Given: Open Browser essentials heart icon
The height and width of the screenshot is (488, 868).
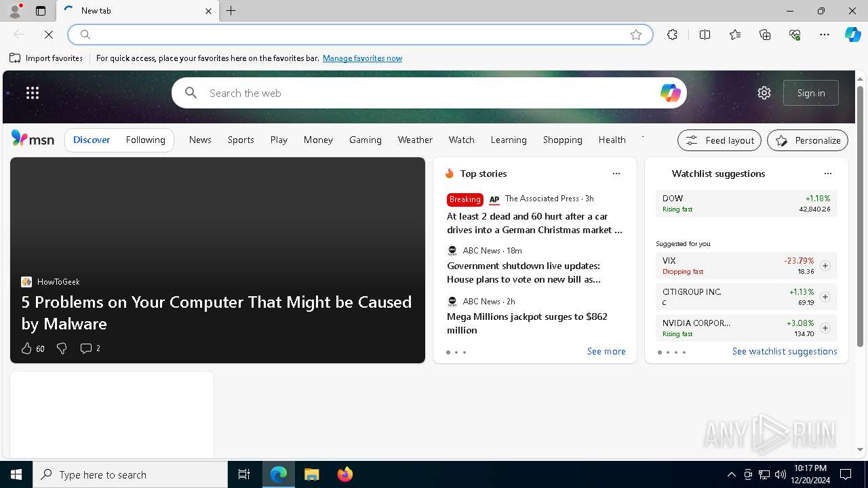Looking at the screenshot, I should (795, 35).
